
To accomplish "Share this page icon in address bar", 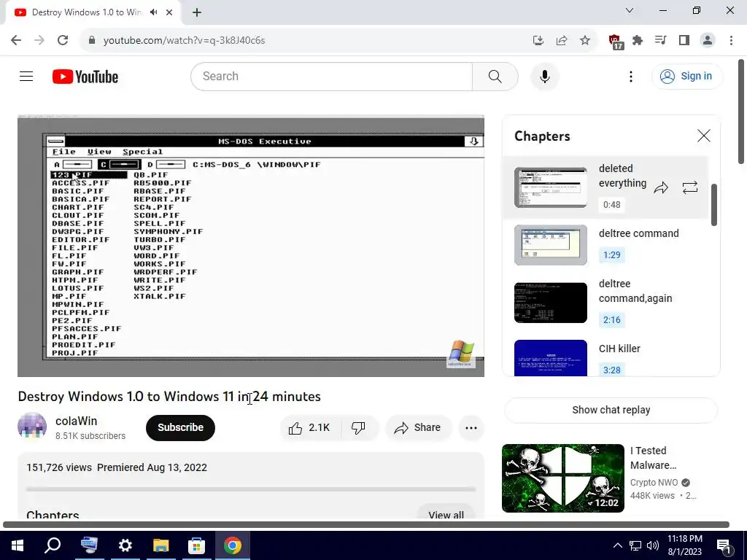I will 562,40.
